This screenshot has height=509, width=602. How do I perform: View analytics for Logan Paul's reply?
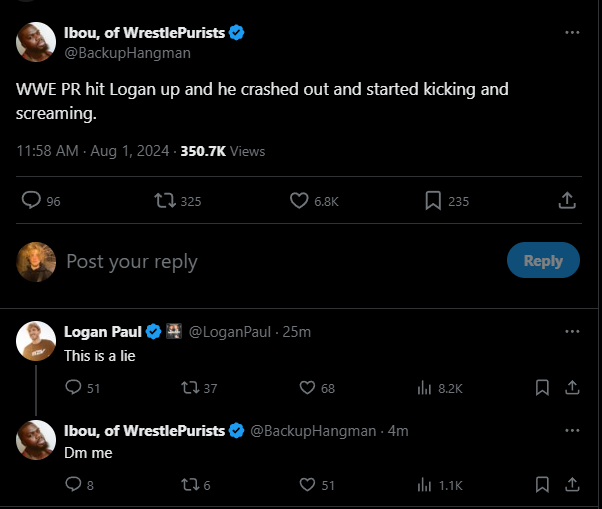click(423, 388)
